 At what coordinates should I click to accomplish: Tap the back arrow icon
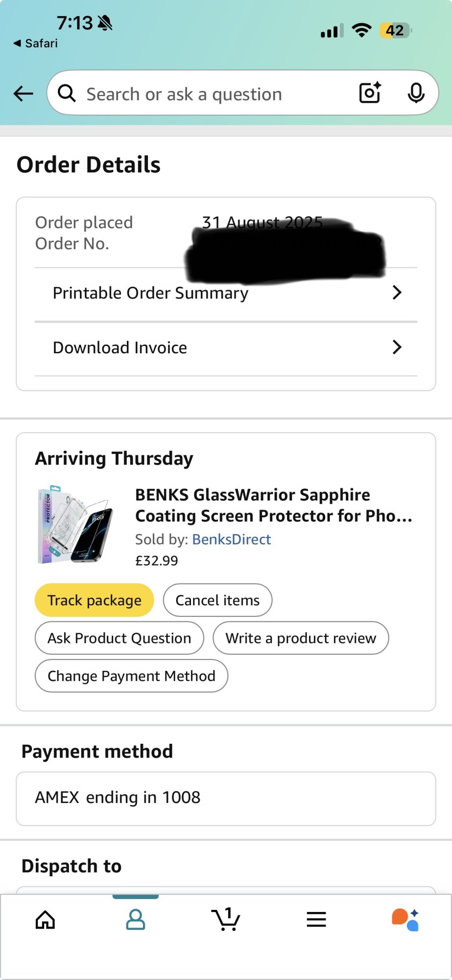(23, 93)
